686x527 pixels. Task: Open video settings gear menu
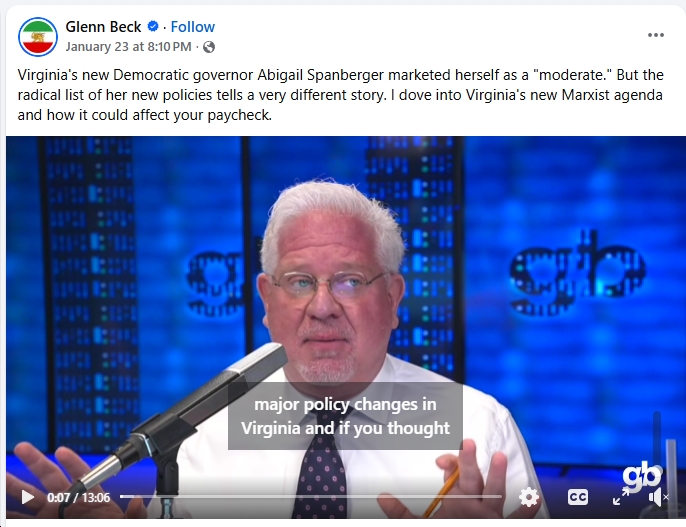pos(528,497)
